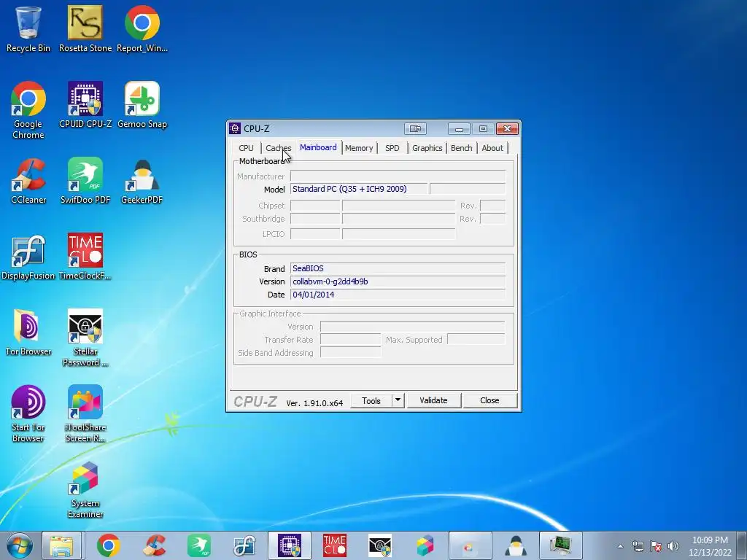Select the Report_Win... Chrome desktop icon

click(x=142, y=28)
